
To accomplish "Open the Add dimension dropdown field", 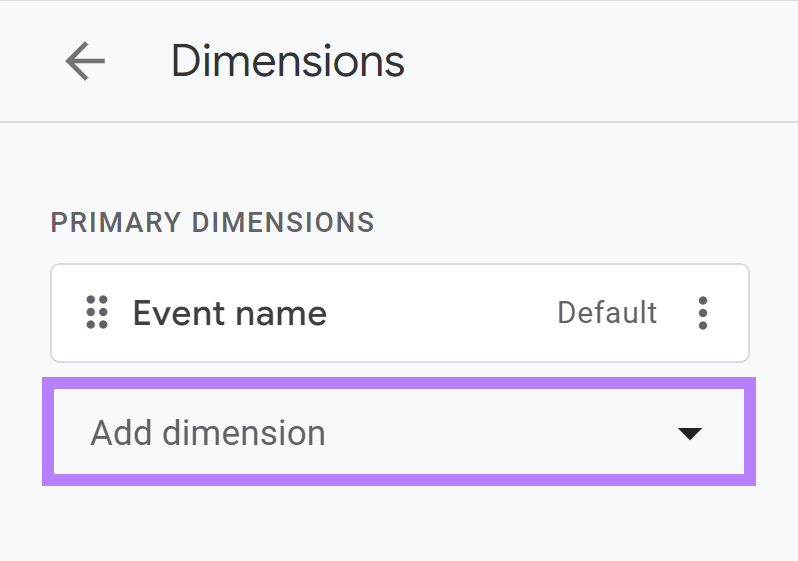I will [x=398, y=433].
